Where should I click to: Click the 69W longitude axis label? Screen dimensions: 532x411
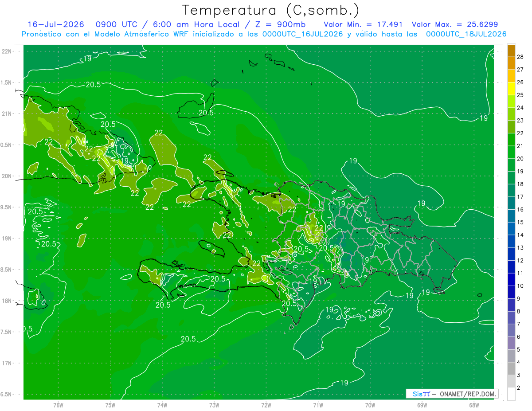point(422,405)
